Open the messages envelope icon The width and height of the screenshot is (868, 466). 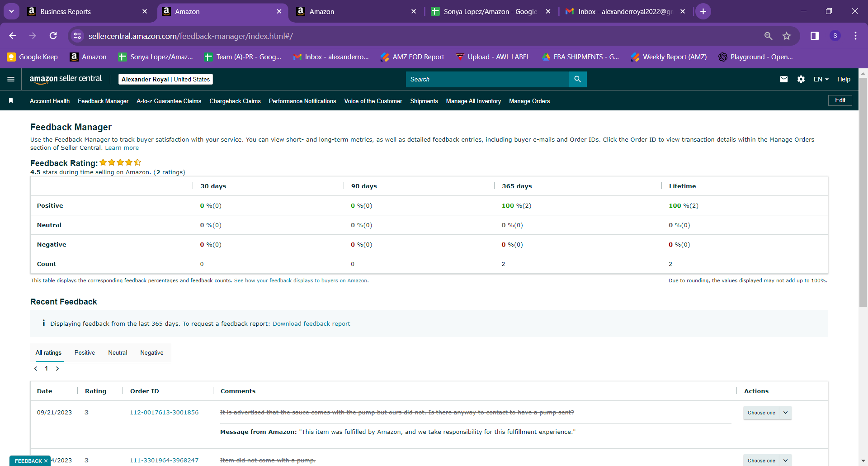point(784,79)
